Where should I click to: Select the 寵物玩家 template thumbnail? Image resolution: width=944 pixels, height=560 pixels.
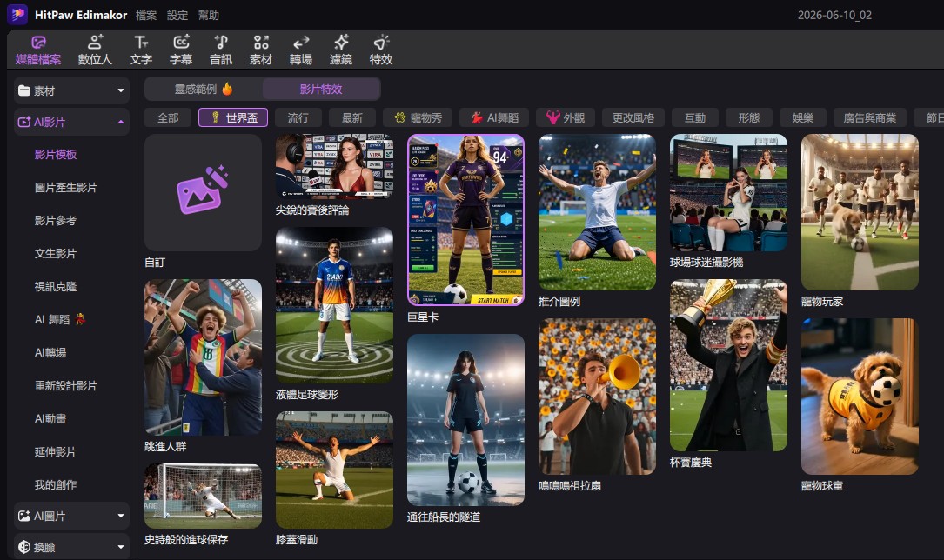(860, 212)
